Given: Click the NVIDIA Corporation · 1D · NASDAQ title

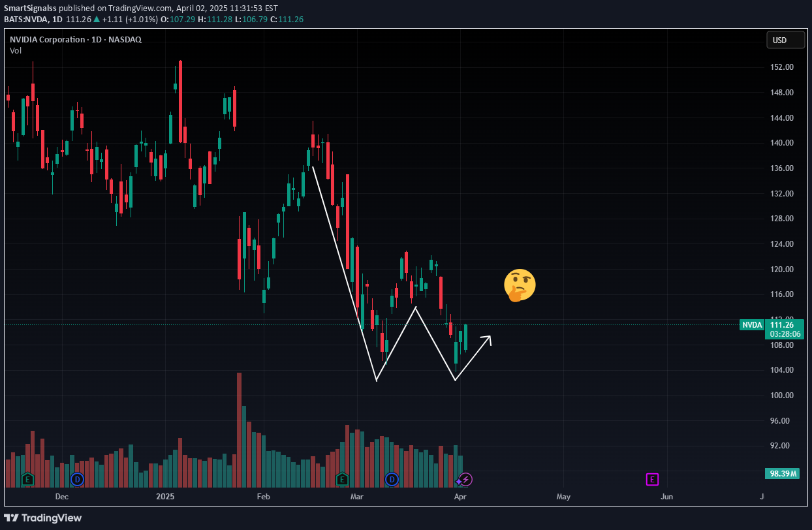Looking at the screenshot, I should point(76,39).
